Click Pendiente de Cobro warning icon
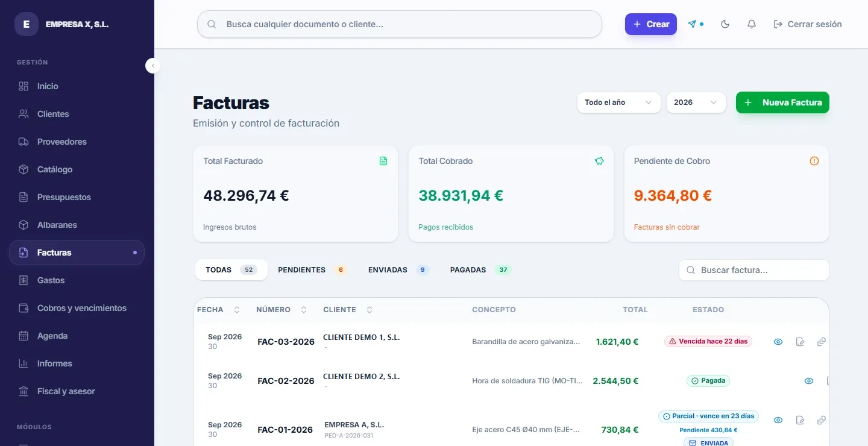Screen dimensions: 868x446 (814, 161)
